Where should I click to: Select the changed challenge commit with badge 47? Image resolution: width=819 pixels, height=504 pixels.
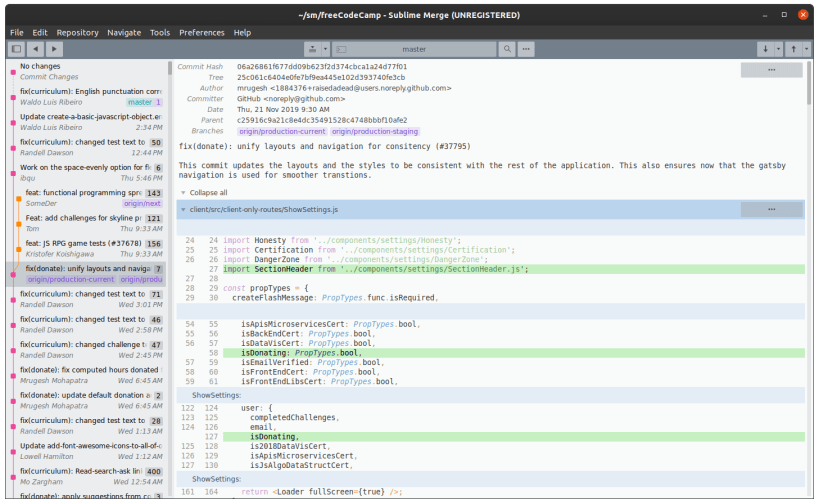tap(88, 350)
